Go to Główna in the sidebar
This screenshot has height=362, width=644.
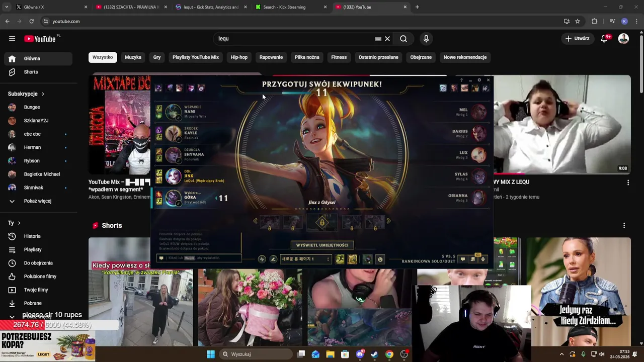pyautogui.click(x=38, y=58)
